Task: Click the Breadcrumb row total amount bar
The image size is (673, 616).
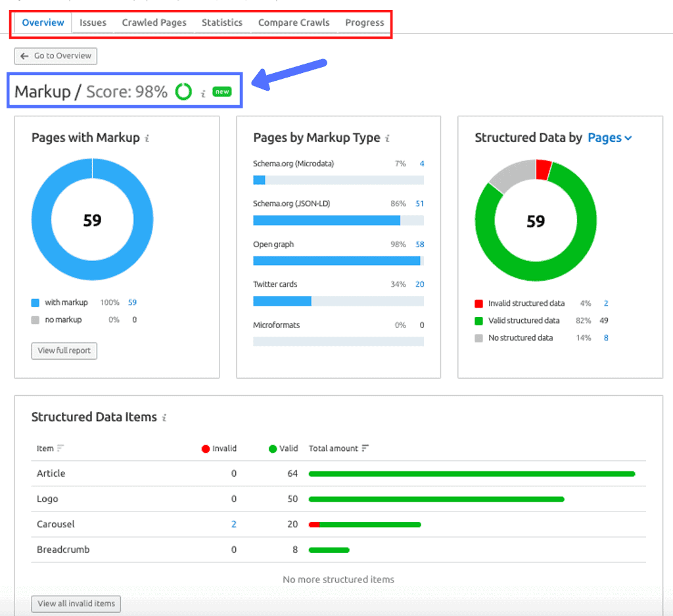Action: (x=329, y=550)
